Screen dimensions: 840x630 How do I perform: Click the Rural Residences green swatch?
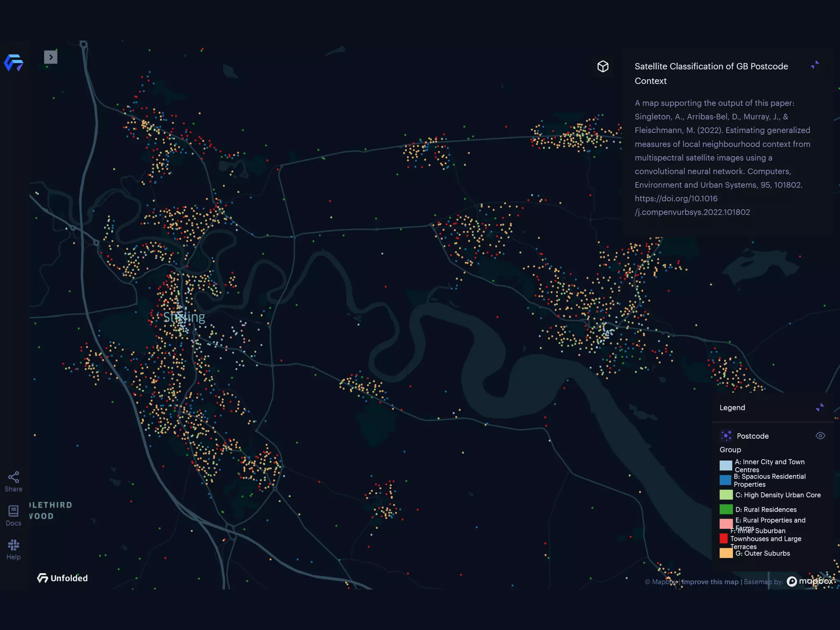tap(726, 509)
